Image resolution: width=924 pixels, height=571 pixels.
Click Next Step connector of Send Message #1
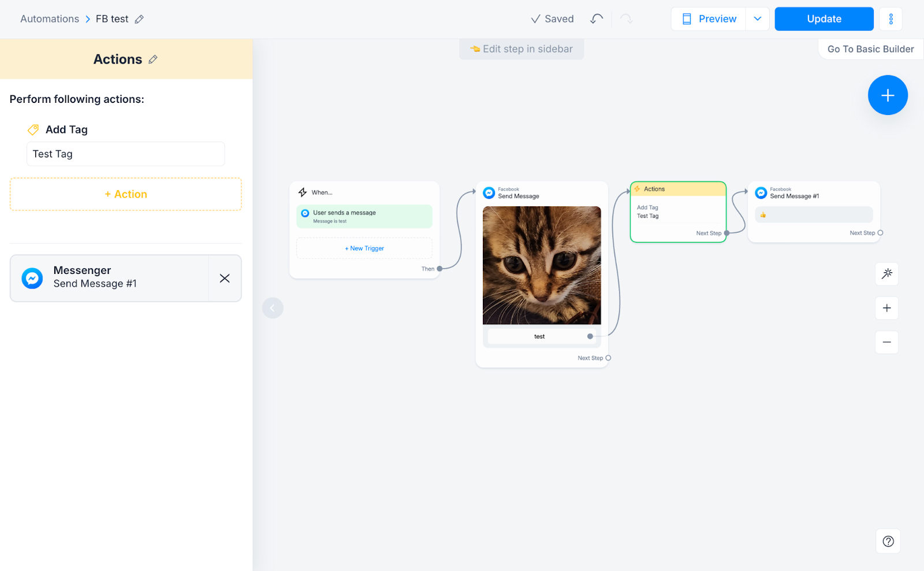(880, 233)
